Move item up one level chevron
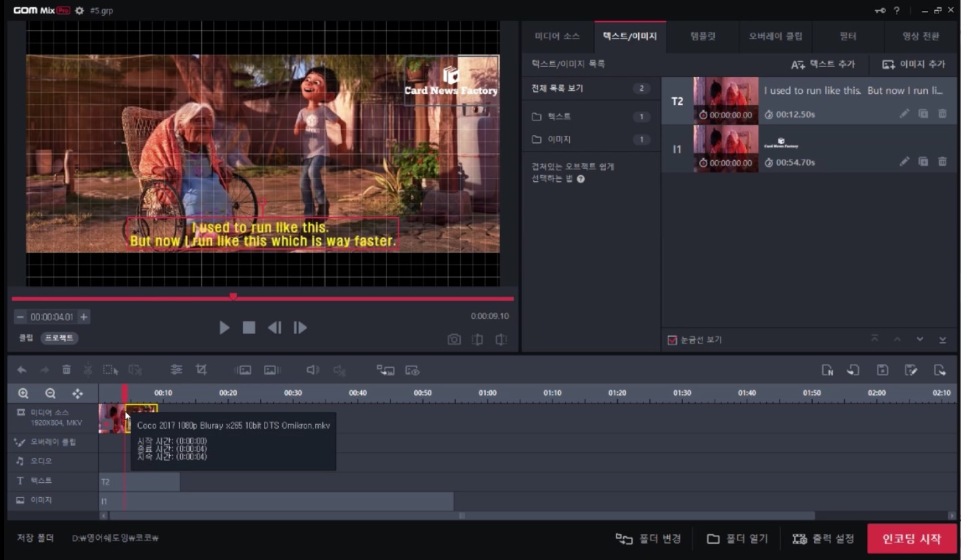 897,339
